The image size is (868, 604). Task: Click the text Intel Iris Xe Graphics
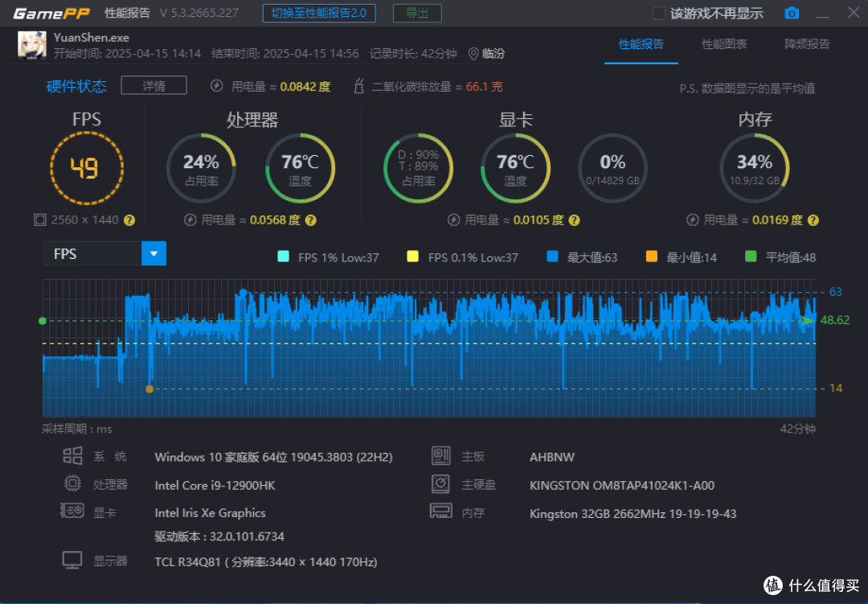click(210, 513)
